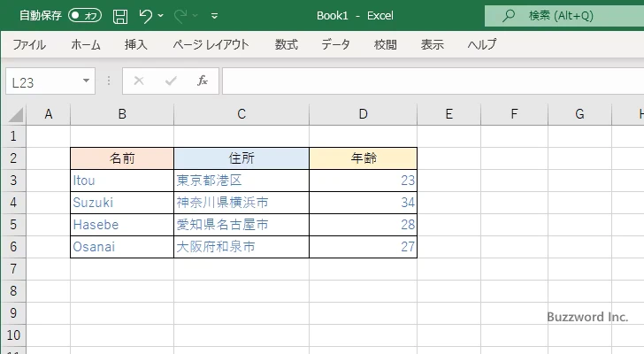Select row 2 header

click(13, 158)
